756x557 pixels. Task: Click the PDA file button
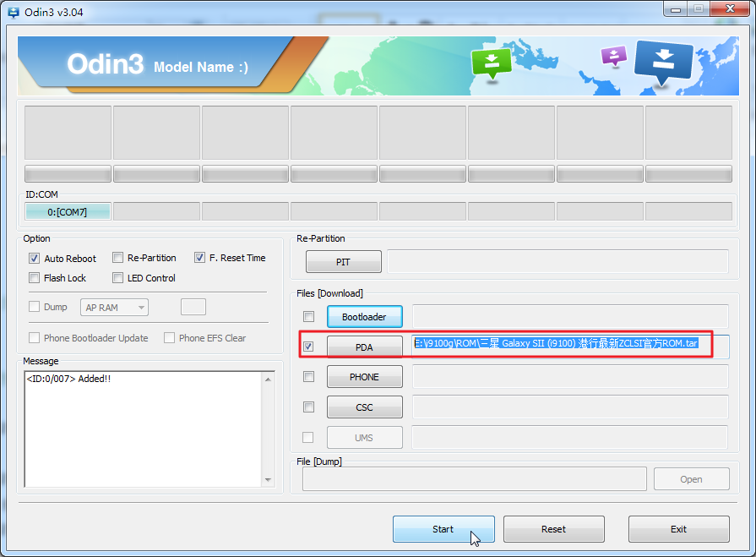pyautogui.click(x=365, y=347)
